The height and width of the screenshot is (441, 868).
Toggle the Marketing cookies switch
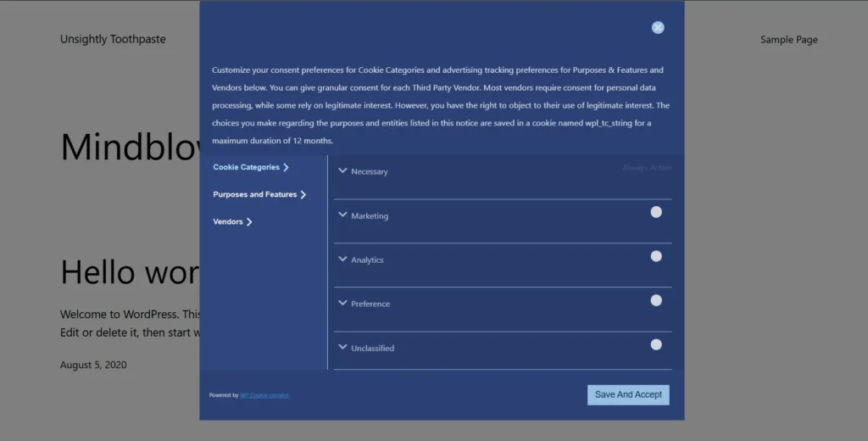point(656,212)
